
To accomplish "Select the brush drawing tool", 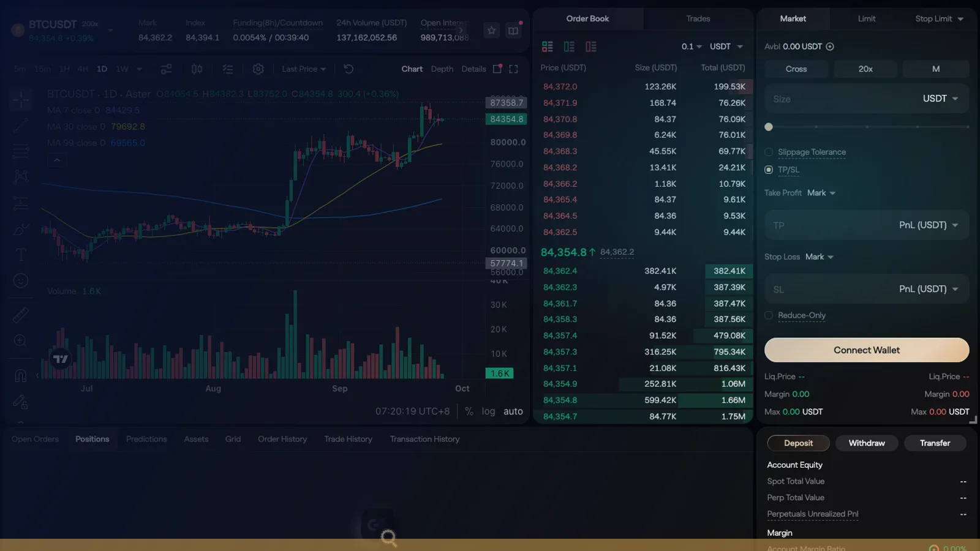I will 21,229.
